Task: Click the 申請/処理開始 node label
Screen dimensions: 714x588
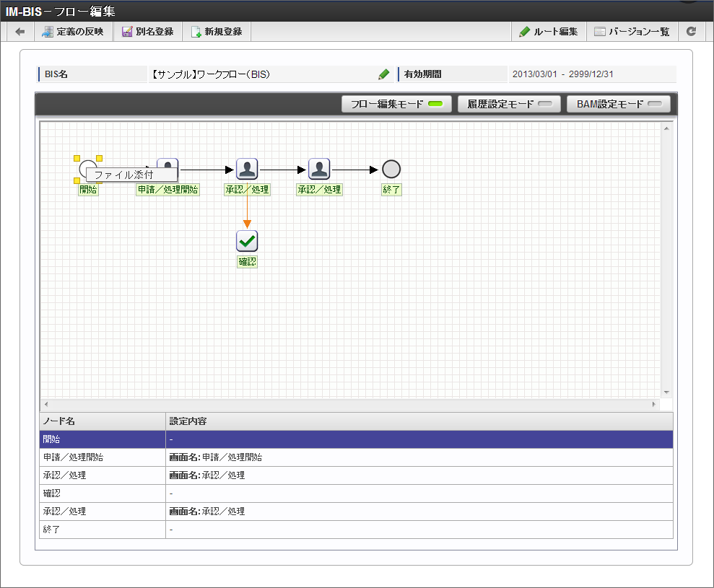Action: pyautogui.click(x=167, y=189)
